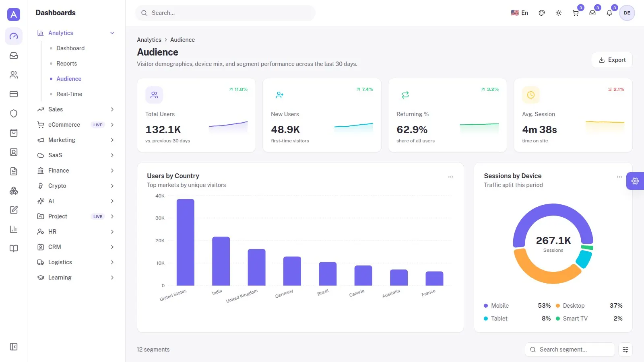
Task: Click the segment filter sliders icon
Action: (x=625, y=350)
